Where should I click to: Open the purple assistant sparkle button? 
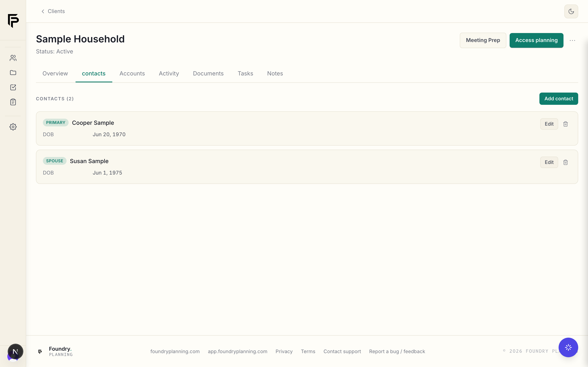568,347
